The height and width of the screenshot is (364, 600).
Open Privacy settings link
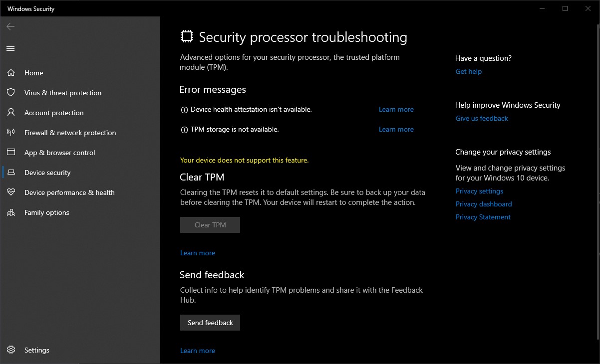(x=479, y=191)
